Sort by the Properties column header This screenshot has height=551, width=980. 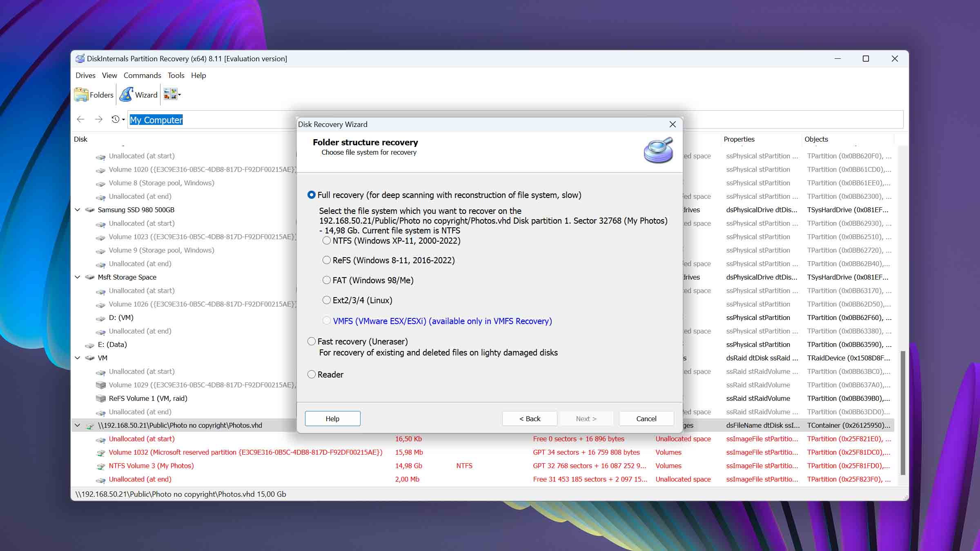click(739, 139)
